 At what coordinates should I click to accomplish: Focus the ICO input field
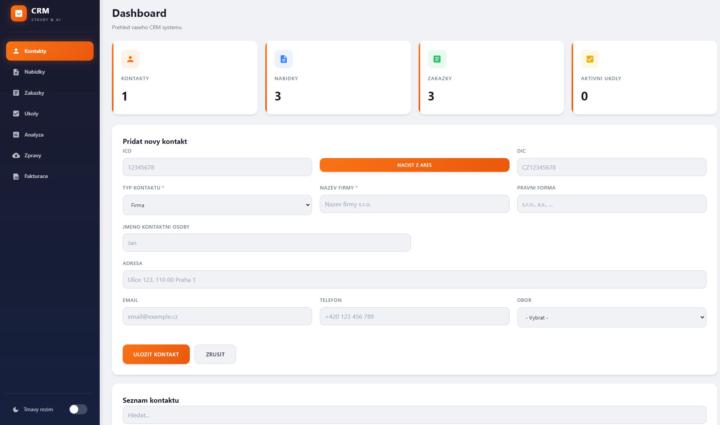coord(216,167)
